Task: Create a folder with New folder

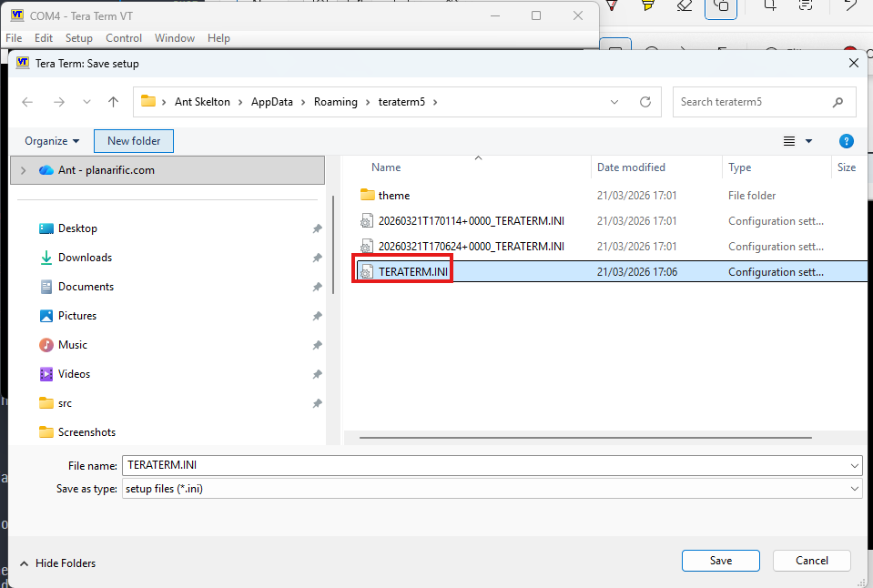Action: [x=133, y=141]
